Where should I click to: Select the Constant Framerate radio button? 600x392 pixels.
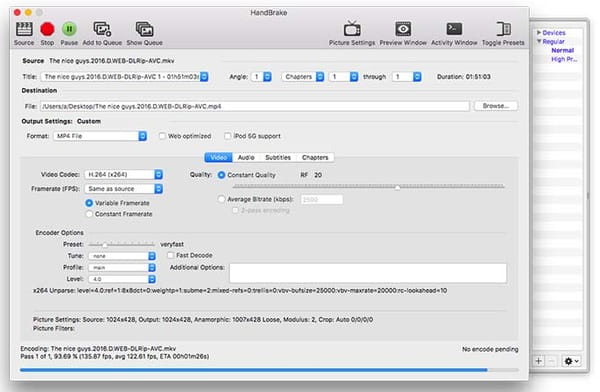coord(89,214)
